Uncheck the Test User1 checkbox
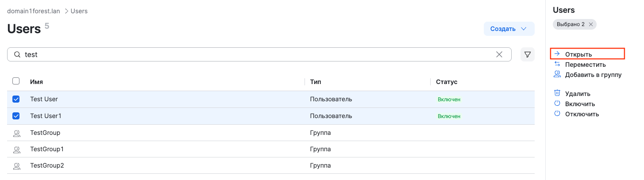 click(x=16, y=116)
